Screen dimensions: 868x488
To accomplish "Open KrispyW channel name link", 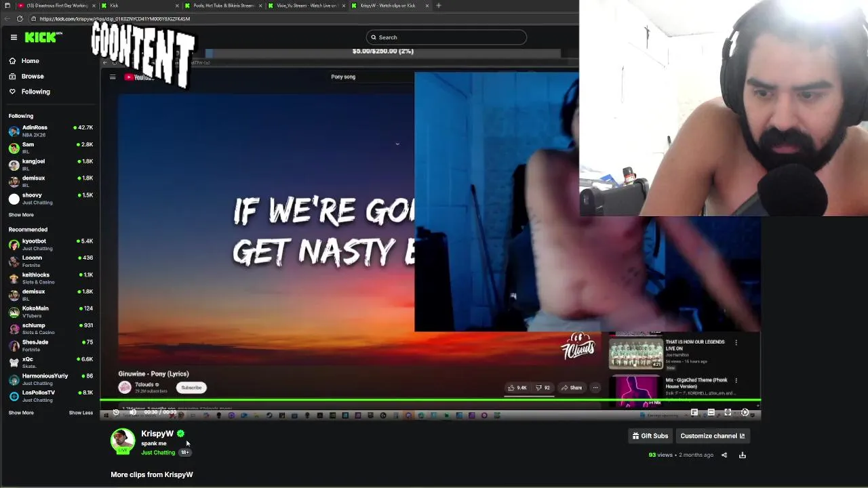I will [157, 434].
